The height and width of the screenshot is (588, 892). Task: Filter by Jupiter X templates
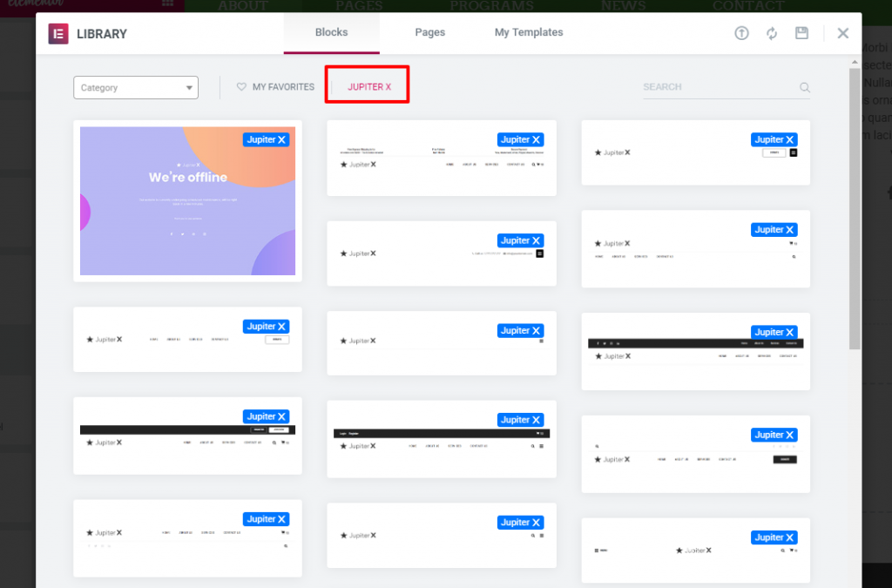click(x=369, y=87)
